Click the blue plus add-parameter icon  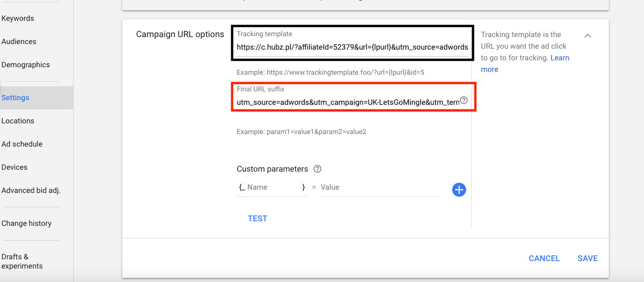click(x=459, y=190)
